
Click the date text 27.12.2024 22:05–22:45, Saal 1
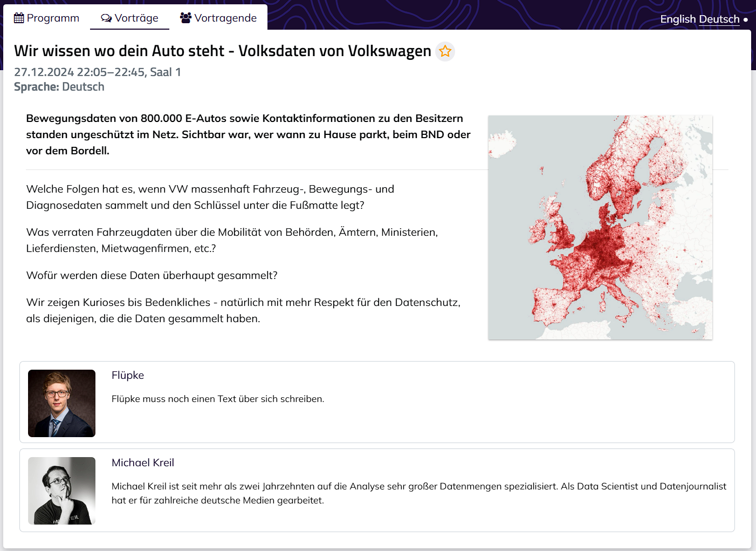98,72
